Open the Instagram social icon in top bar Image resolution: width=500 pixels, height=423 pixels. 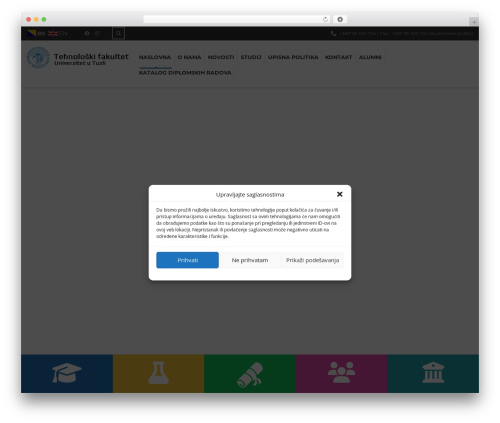click(x=97, y=33)
